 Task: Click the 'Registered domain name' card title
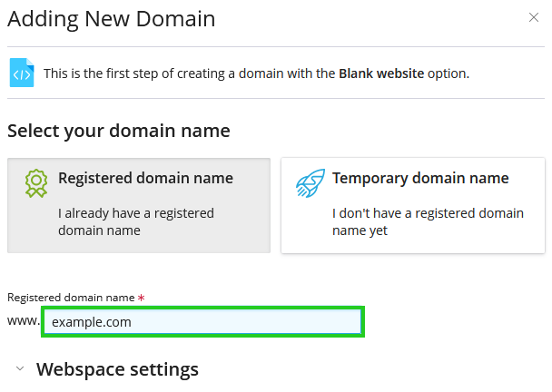pyautogui.click(x=145, y=179)
